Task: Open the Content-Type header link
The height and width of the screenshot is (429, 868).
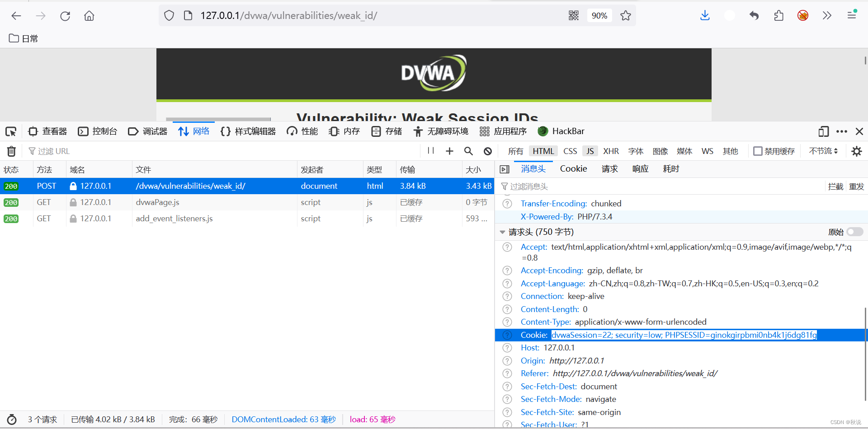Action: click(x=546, y=322)
